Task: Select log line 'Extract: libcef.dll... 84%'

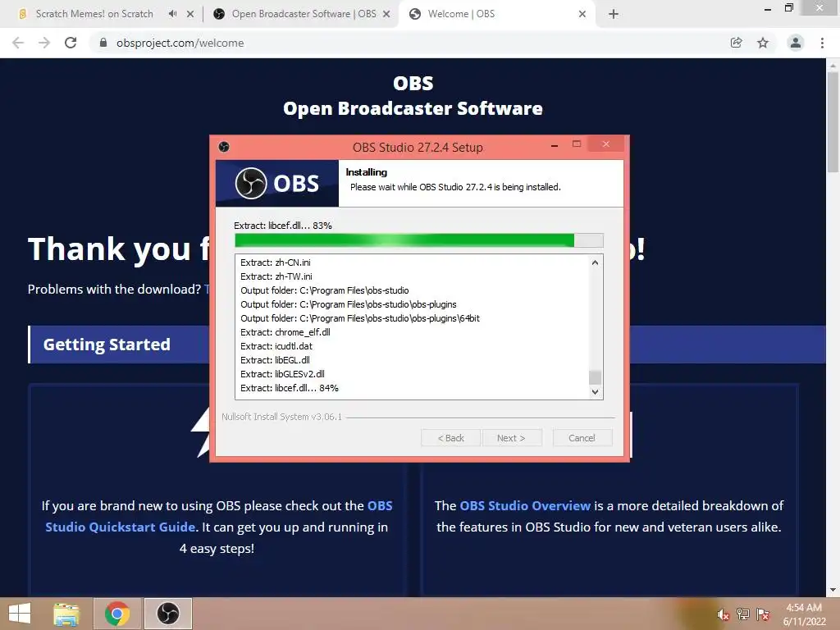Action: pos(290,388)
